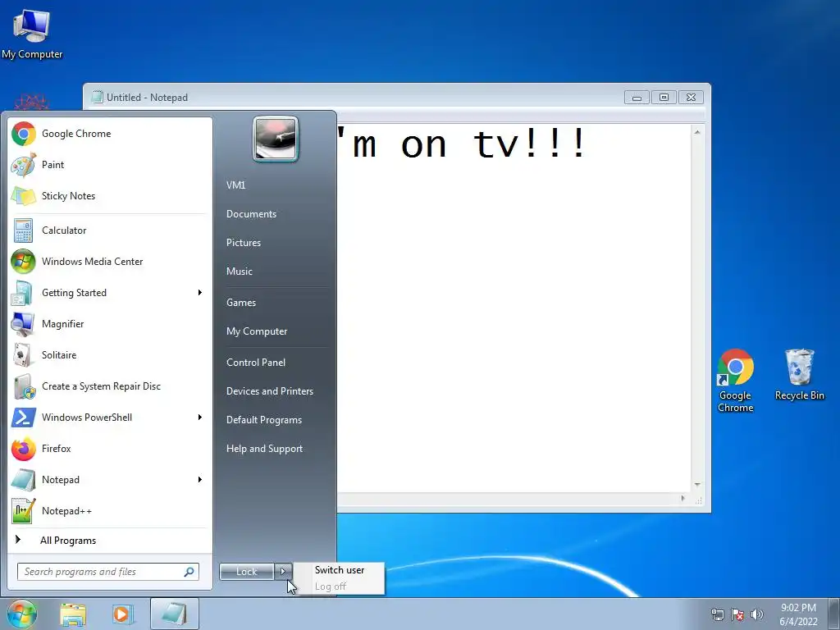This screenshot has height=630, width=840.
Task: Click Notepad taskbar button
Action: click(175, 614)
